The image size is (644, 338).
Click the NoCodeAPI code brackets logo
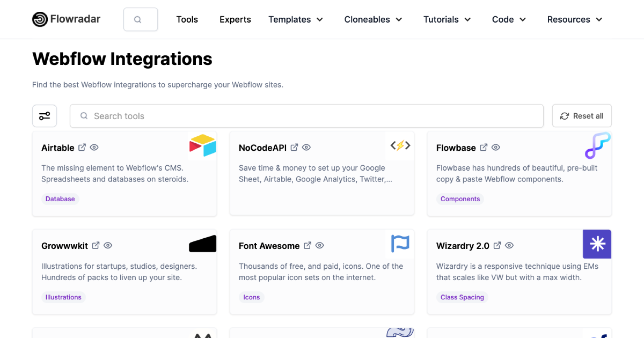pyautogui.click(x=400, y=145)
